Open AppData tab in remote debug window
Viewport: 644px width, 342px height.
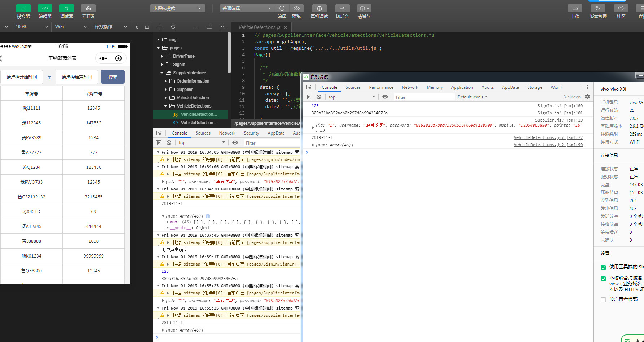[510, 87]
